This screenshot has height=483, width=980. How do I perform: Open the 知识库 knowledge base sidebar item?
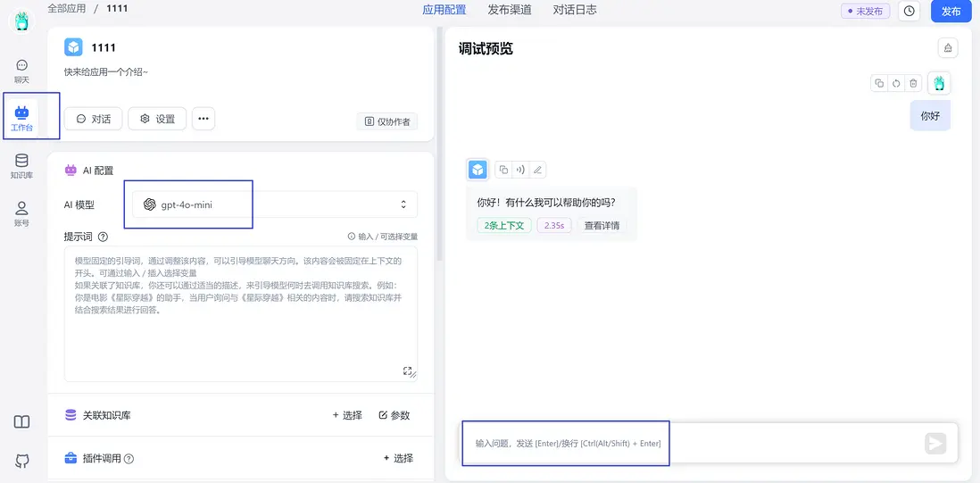point(22,167)
